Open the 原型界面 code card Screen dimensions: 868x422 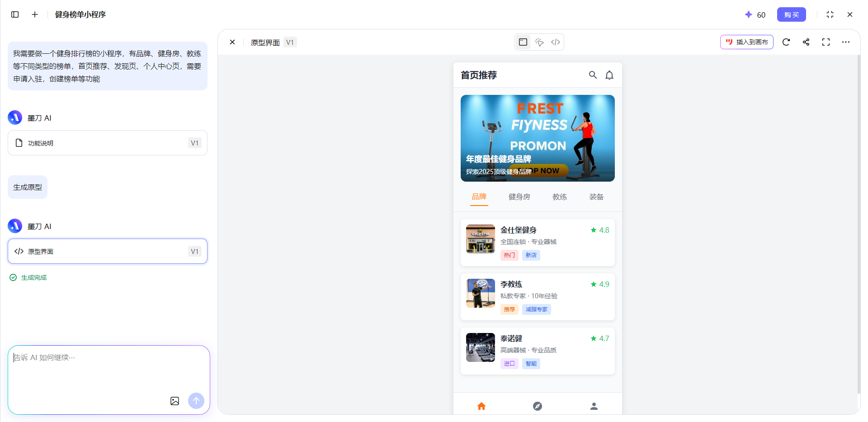(x=108, y=251)
